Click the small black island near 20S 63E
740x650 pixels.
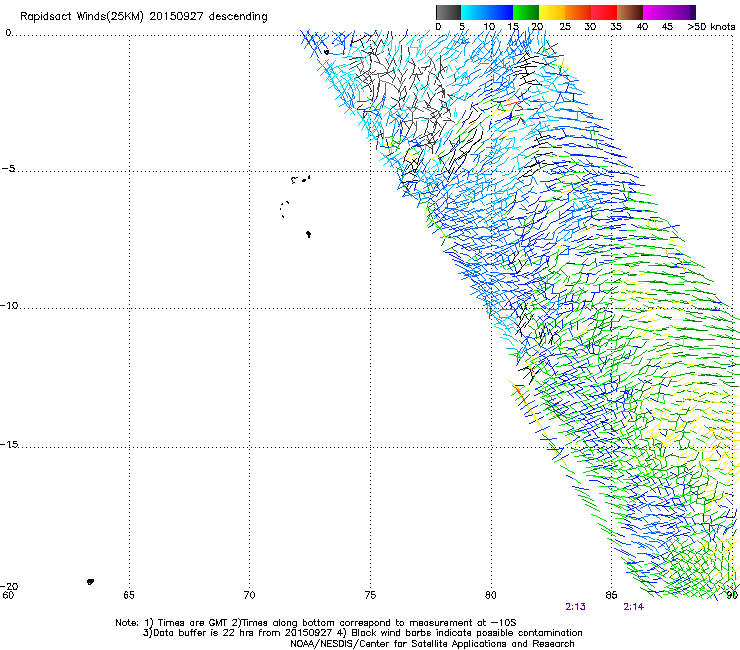click(x=90, y=582)
